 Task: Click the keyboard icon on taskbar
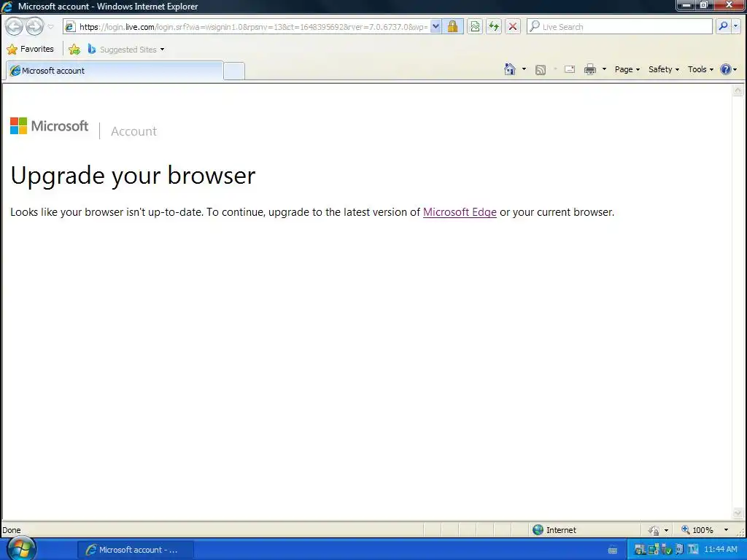click(x=613, y=551)
